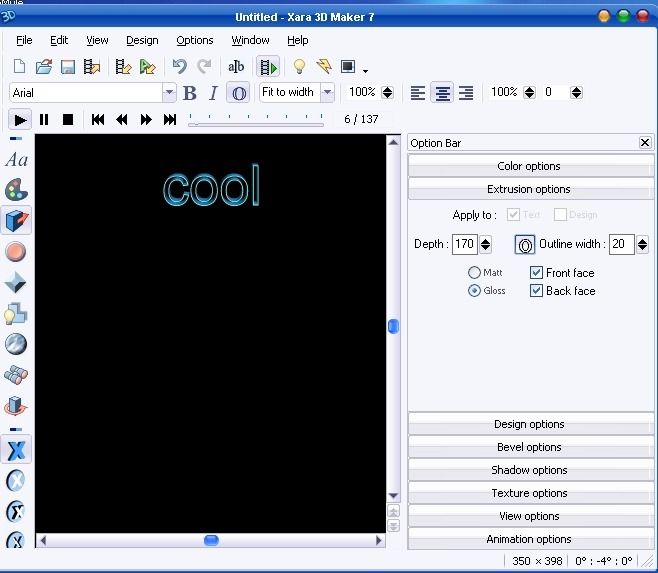Save the project with the floppy disk icon
The height and width of the screenshot is (573, 658).
pyautogui.click(x=68, y=67)
